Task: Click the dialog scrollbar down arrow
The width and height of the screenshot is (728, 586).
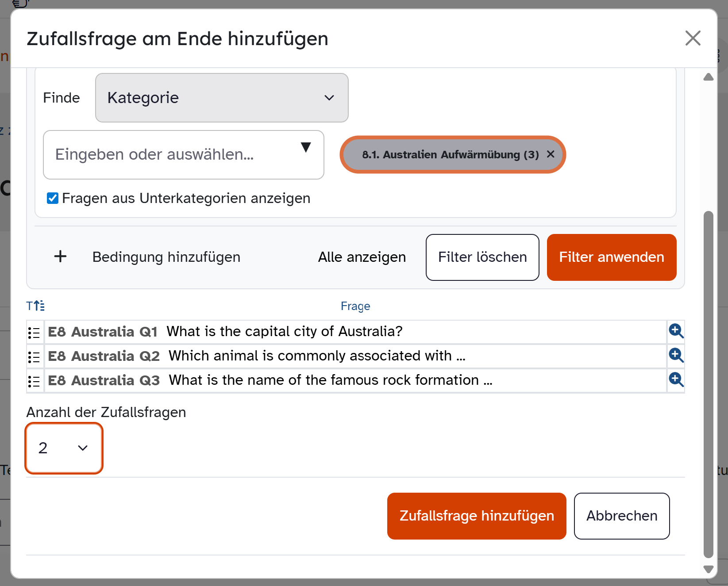Action: pos(708,569)
